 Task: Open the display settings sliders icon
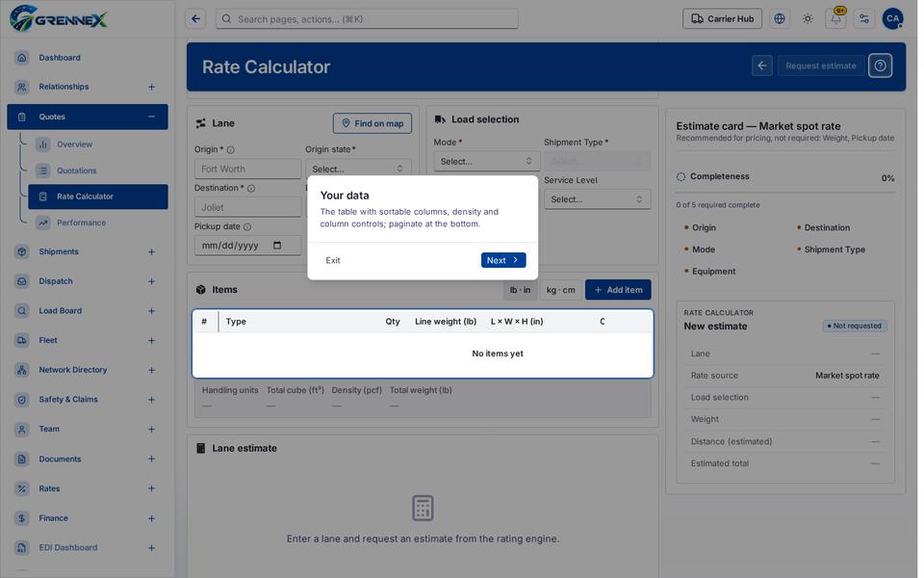864,19
